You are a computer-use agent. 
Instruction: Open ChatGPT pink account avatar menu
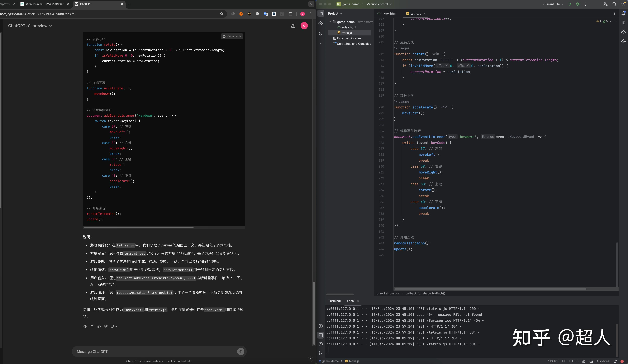tap(304, 26)
